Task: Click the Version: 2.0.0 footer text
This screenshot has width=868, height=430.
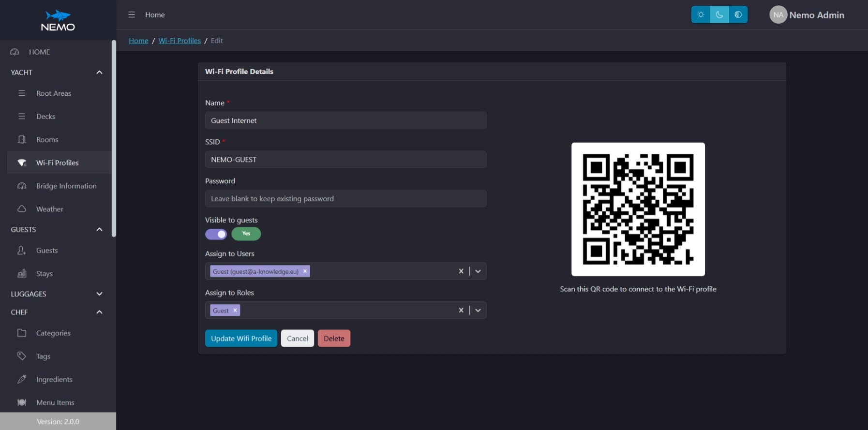Action: pos(58,421)
